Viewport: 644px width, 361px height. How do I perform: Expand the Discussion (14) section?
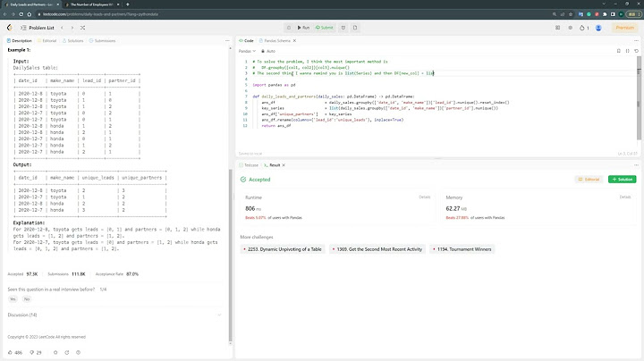pos(115,315)
